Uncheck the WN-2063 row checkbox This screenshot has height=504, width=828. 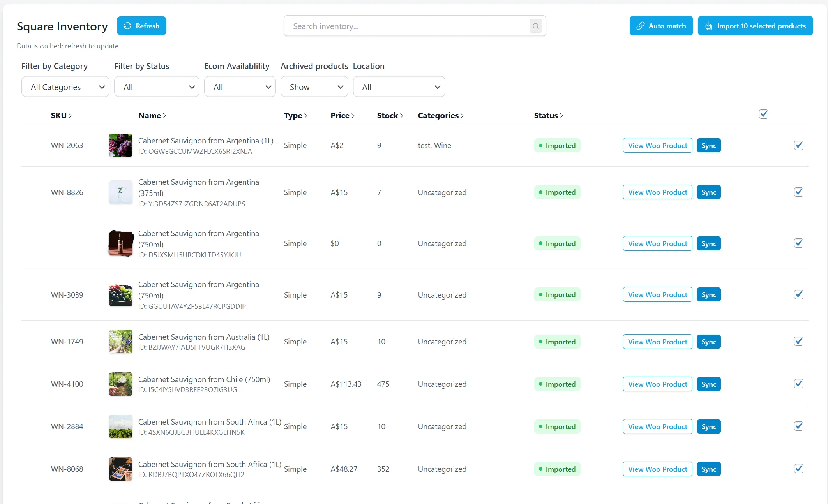tap(798, 145)
